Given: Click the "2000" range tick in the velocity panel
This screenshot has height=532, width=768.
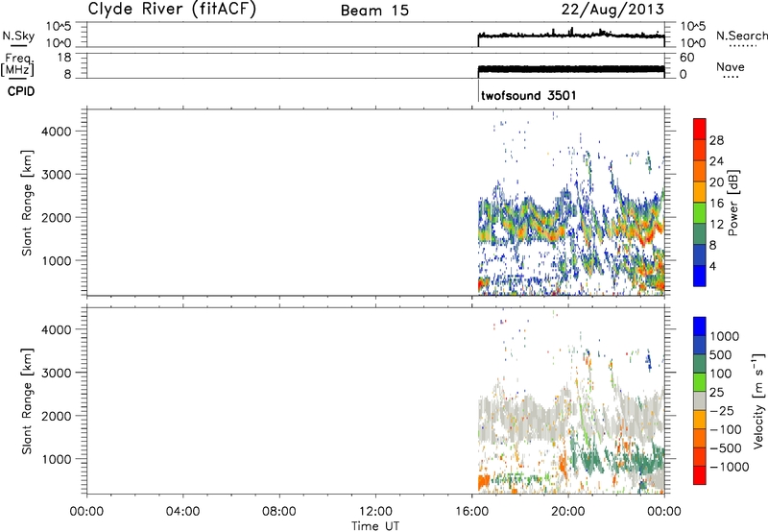Looking at the screenshot, I should point(57,417).
